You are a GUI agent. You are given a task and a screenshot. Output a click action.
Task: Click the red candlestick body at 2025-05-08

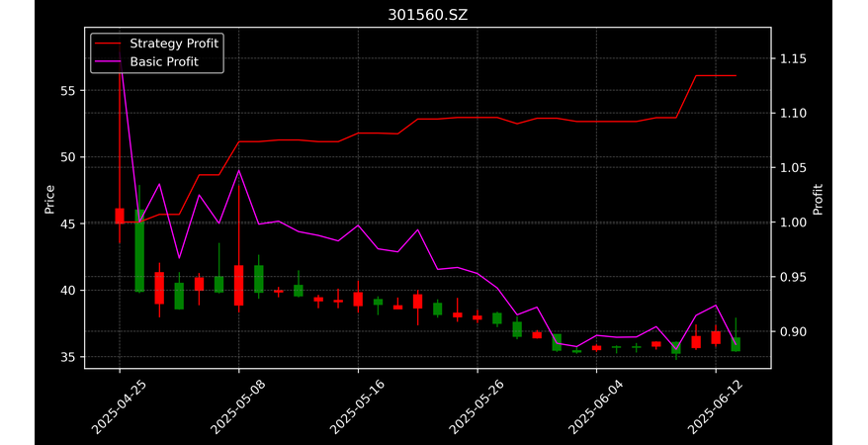coord(238,286)
